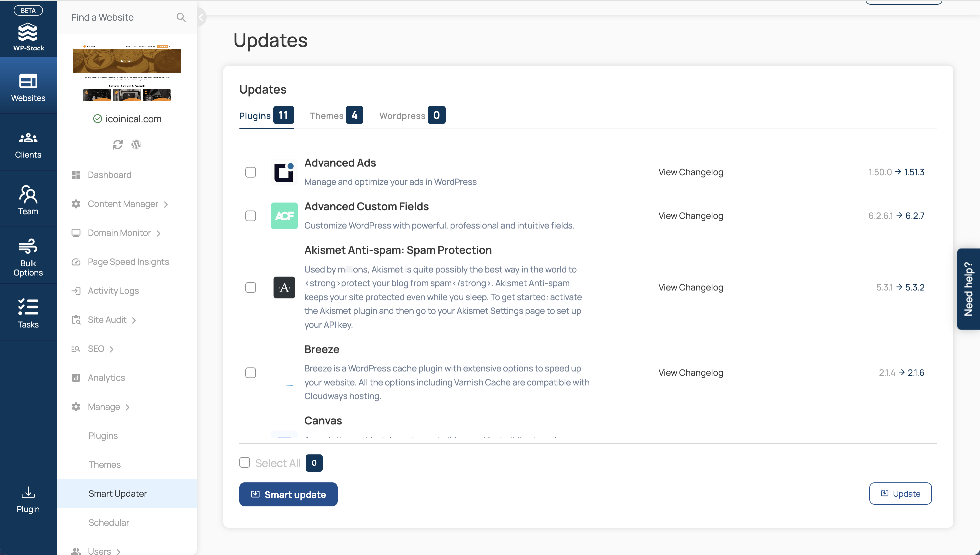Open the Clients section icon
This screenshot has width=980, height=555.
(x=28, y=138)
